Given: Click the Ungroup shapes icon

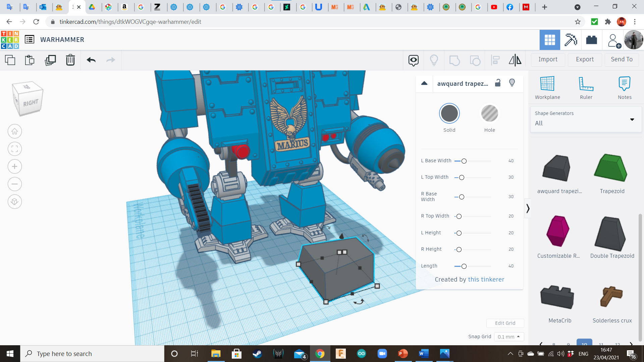Looking at the screenshot, I should coord(475,60).
